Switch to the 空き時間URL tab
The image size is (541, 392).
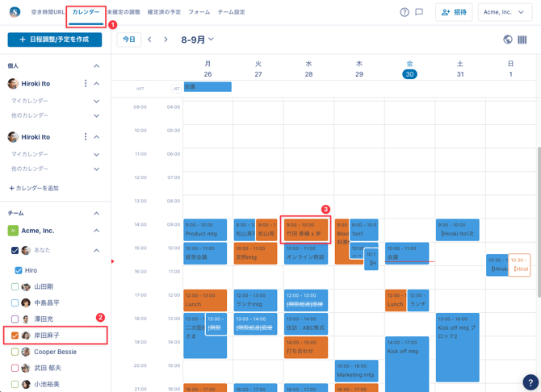click(48, 12)
